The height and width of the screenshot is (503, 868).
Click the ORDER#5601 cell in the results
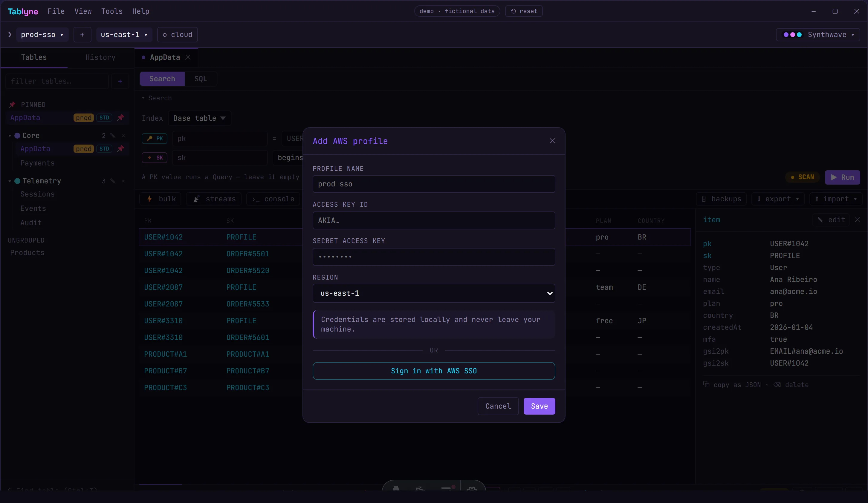[x=248, y=338]
